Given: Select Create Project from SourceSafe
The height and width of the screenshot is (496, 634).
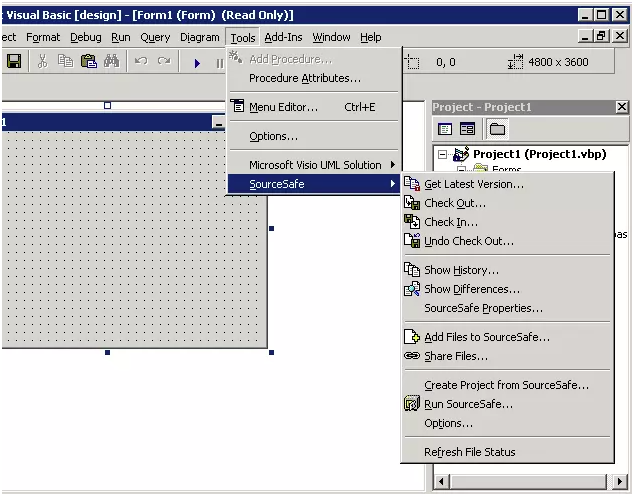Looking at the screenshot, I should 506,385.
